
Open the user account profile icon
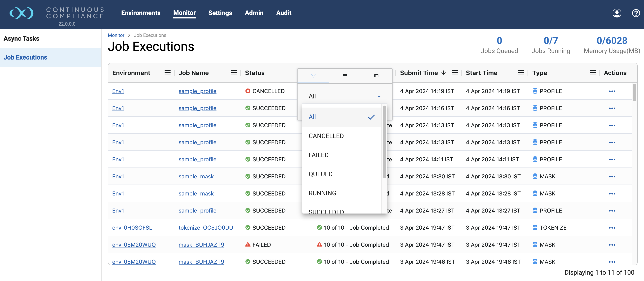(x=617, y=13)
